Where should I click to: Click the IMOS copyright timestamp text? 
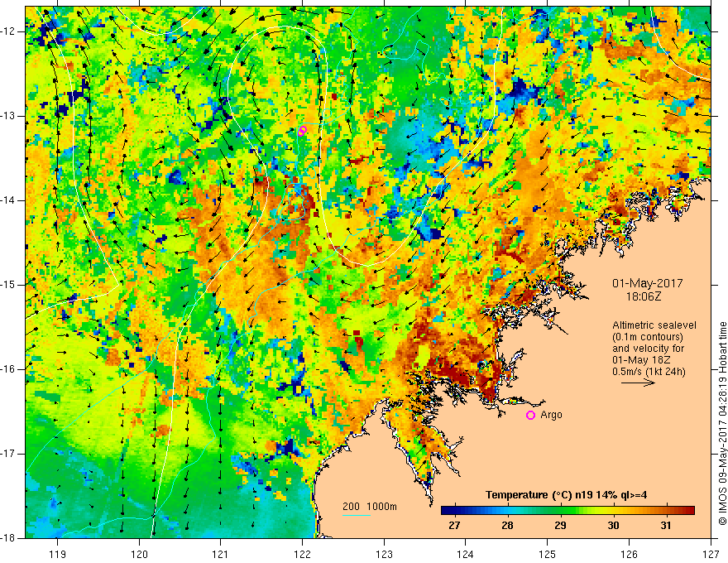pyautogui.click(x=722, y=423)
